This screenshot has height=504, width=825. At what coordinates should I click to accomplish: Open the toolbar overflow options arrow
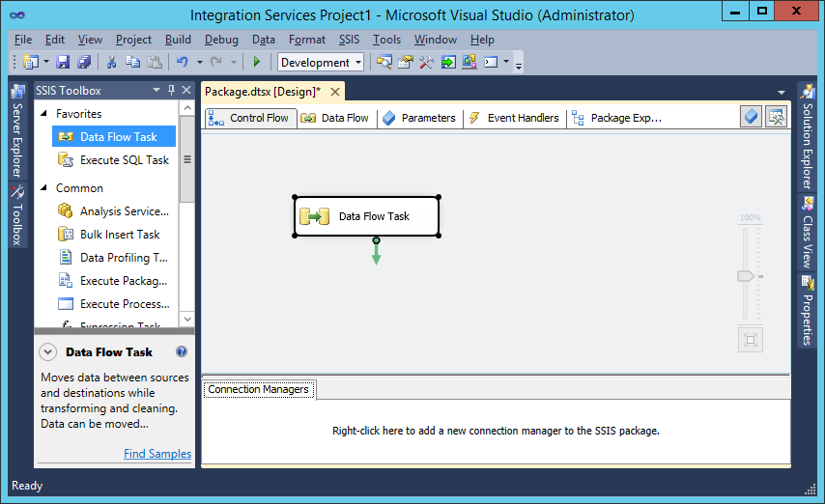[519, 65]
